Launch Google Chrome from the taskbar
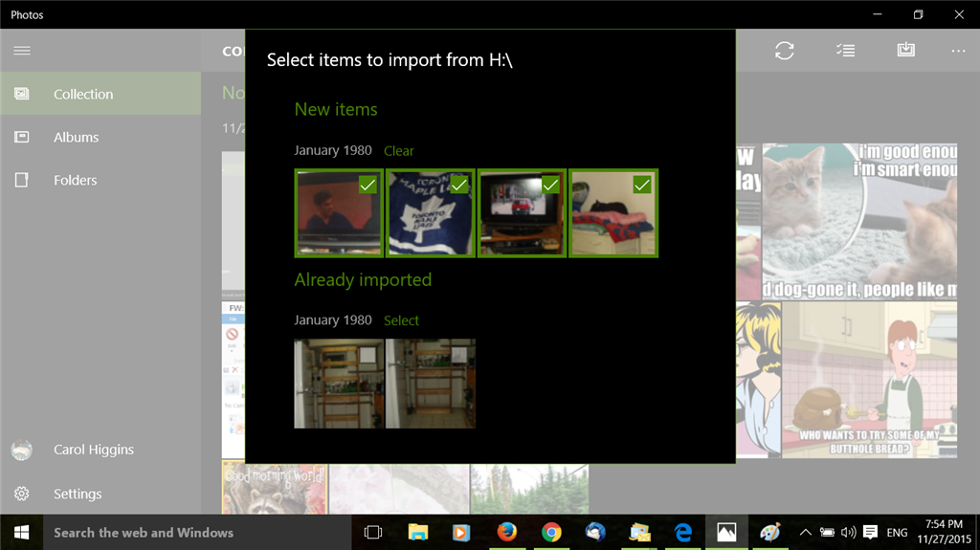This screenshot has height=550, width=980. 551,533
